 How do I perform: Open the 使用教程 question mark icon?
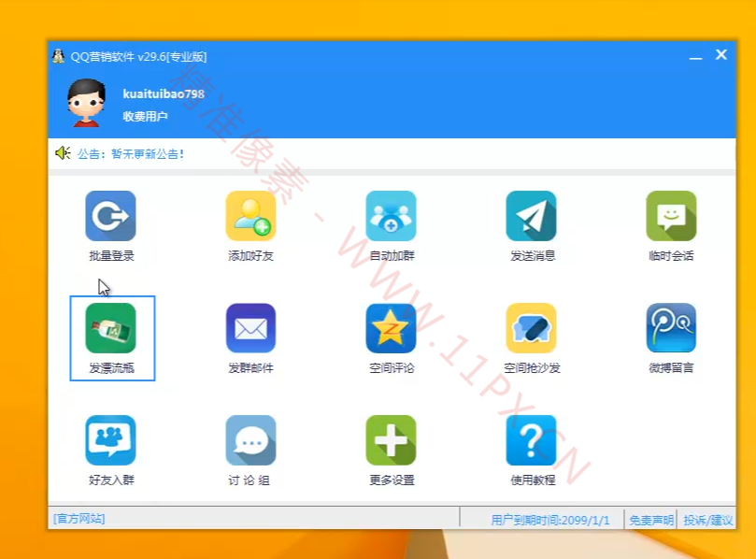(532, 440)
